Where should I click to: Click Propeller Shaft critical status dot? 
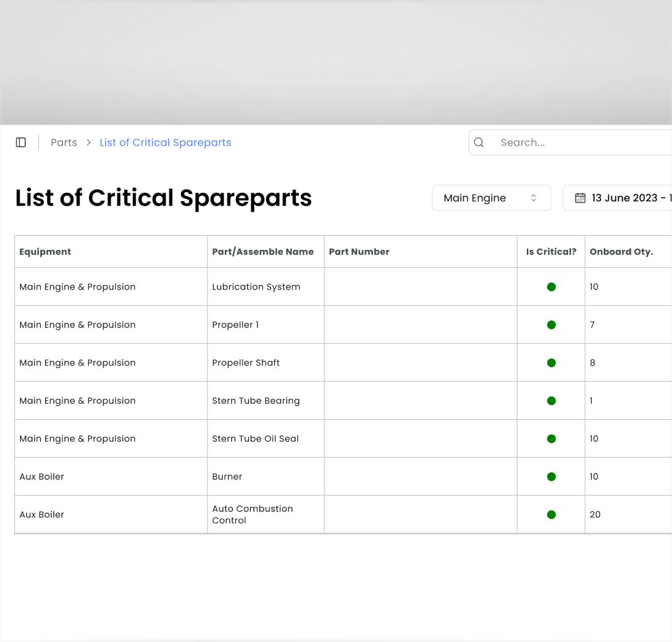(x=551, y=363)
